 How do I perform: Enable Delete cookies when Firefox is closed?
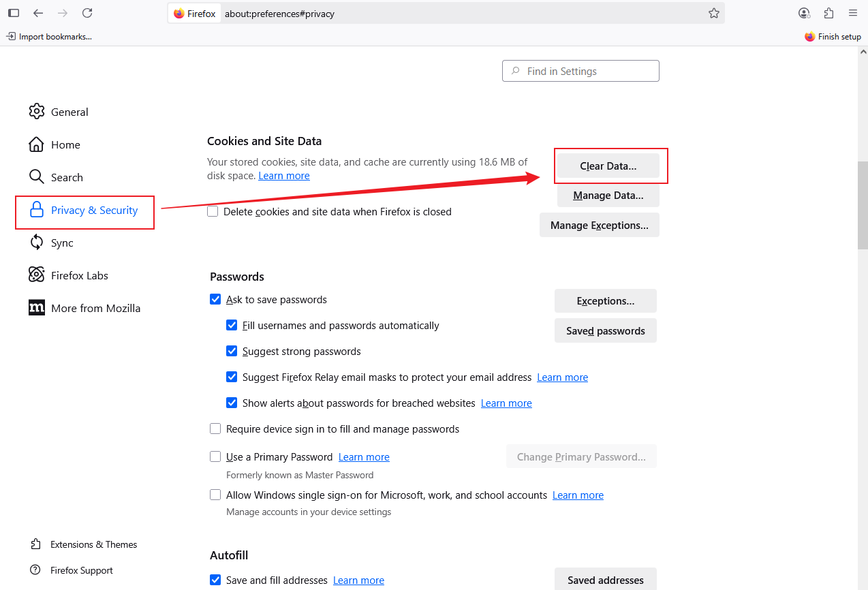point(213,212)
